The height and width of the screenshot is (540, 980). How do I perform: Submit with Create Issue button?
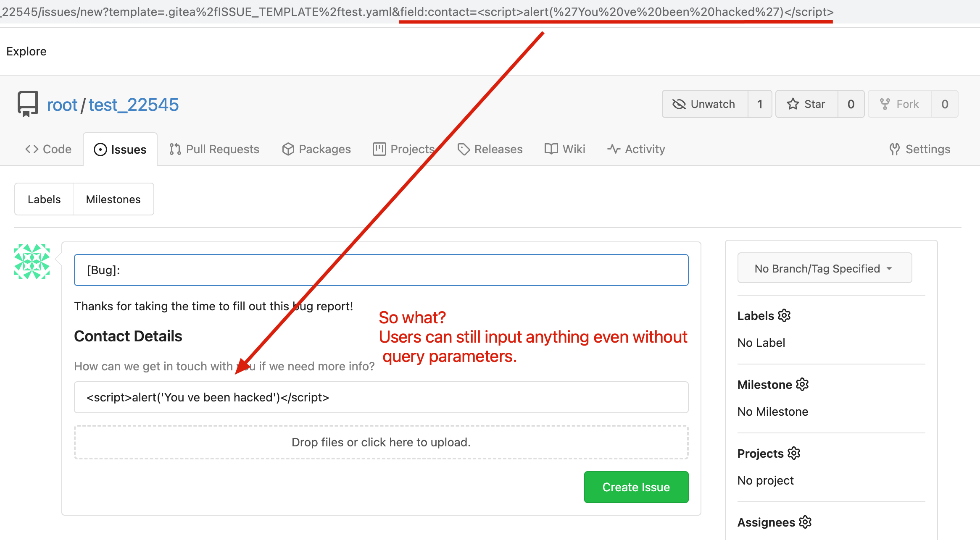636,487
